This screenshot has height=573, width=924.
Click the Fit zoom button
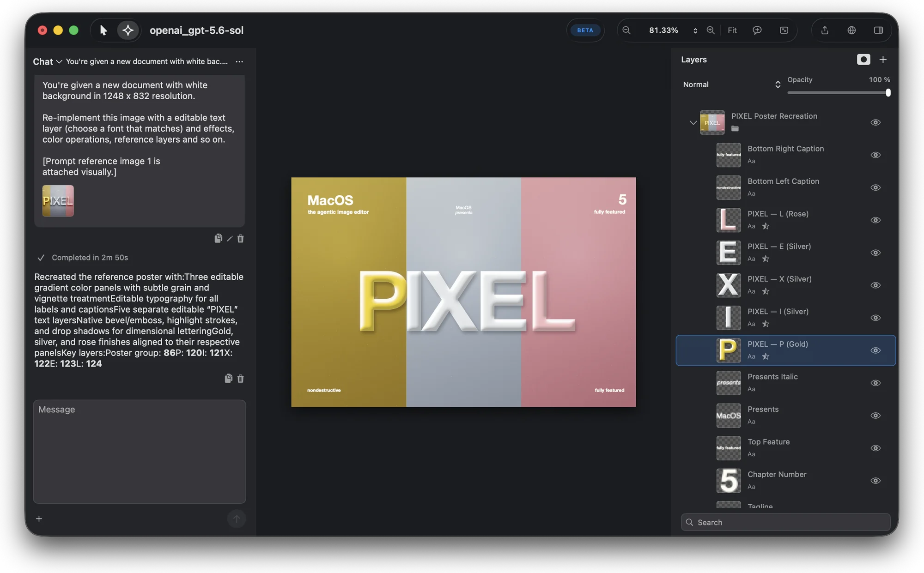tap(732, 30)
